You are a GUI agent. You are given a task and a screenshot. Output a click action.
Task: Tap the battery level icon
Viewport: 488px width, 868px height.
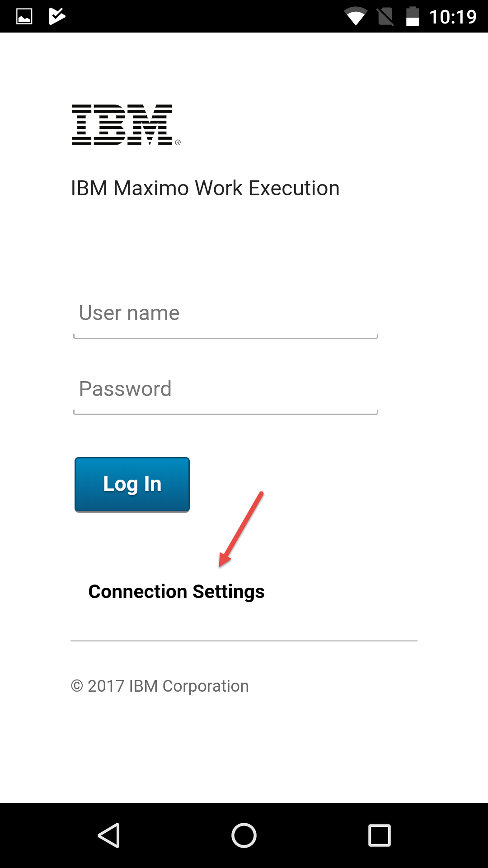(413, 17)
